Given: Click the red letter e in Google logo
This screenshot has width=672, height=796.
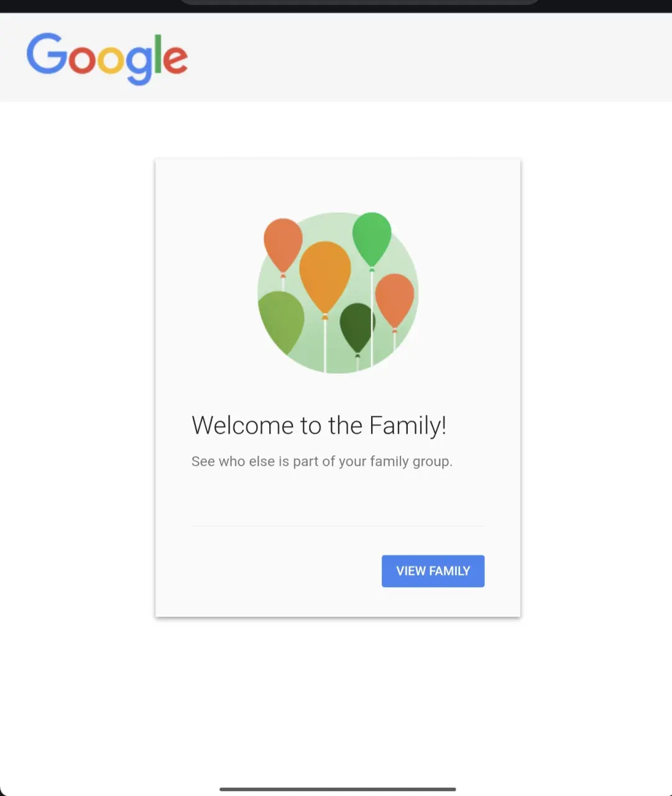Looking at the screenshot, I should pyautogui.click(x=175, y=60).
